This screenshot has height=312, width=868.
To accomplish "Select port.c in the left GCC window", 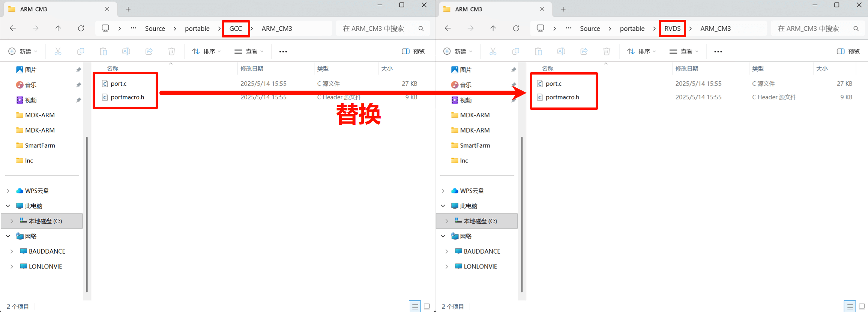I will pos(119,84).
